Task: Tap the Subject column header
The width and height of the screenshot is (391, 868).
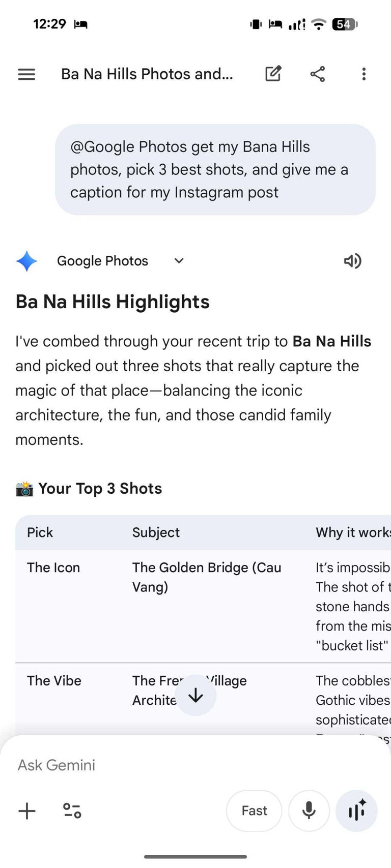Action: 156,532
